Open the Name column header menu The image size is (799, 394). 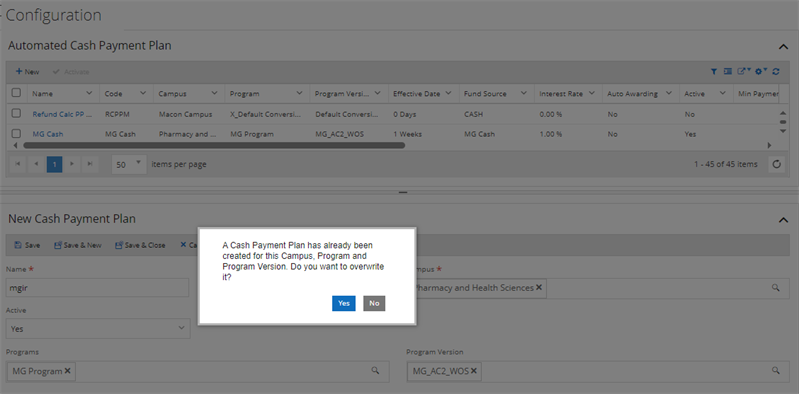tap(90, 93)
